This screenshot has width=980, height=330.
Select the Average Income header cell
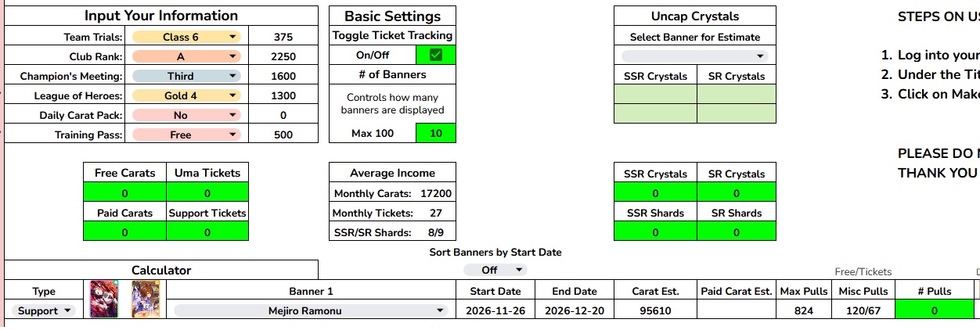coord(392,173)
